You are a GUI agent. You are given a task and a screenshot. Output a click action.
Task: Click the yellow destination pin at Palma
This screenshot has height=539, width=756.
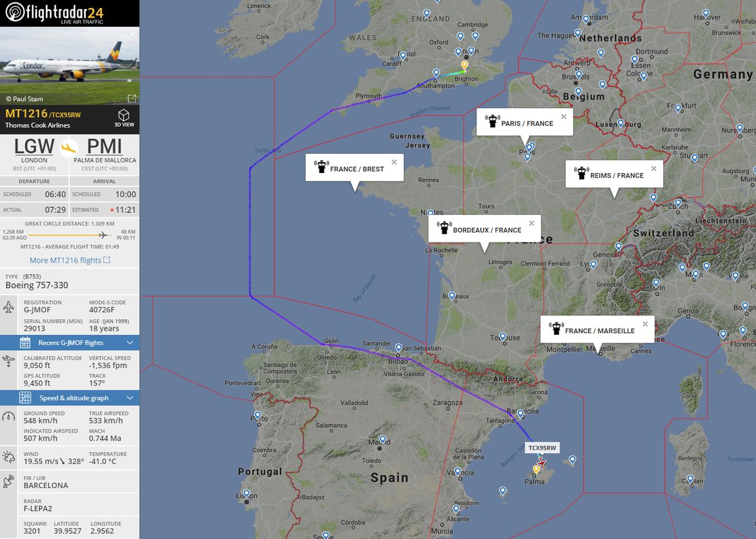(536, 468)
